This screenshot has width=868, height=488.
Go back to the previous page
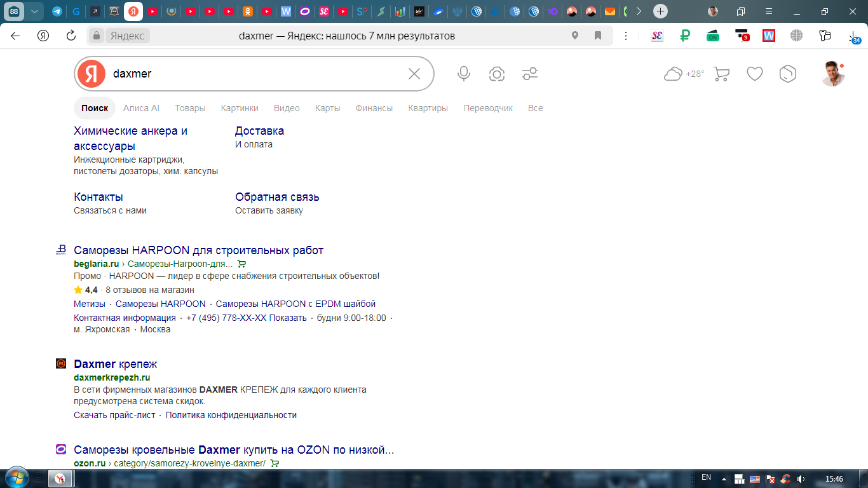point(15,36)
